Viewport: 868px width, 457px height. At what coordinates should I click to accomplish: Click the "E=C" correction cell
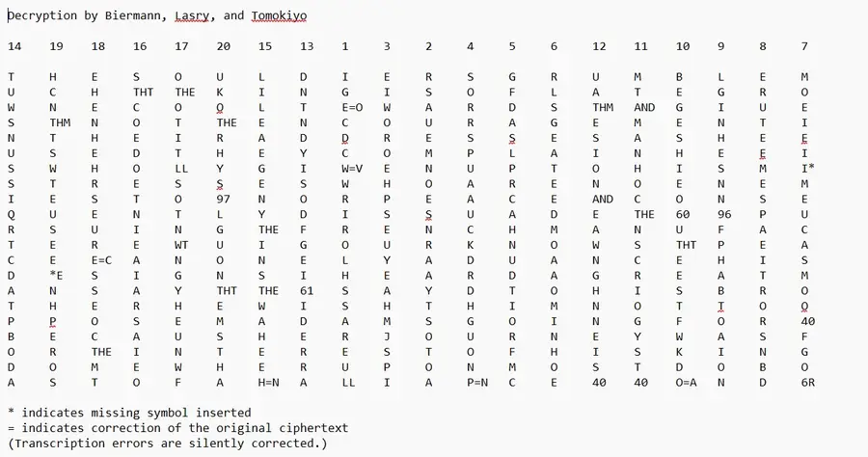pos(102,260)
